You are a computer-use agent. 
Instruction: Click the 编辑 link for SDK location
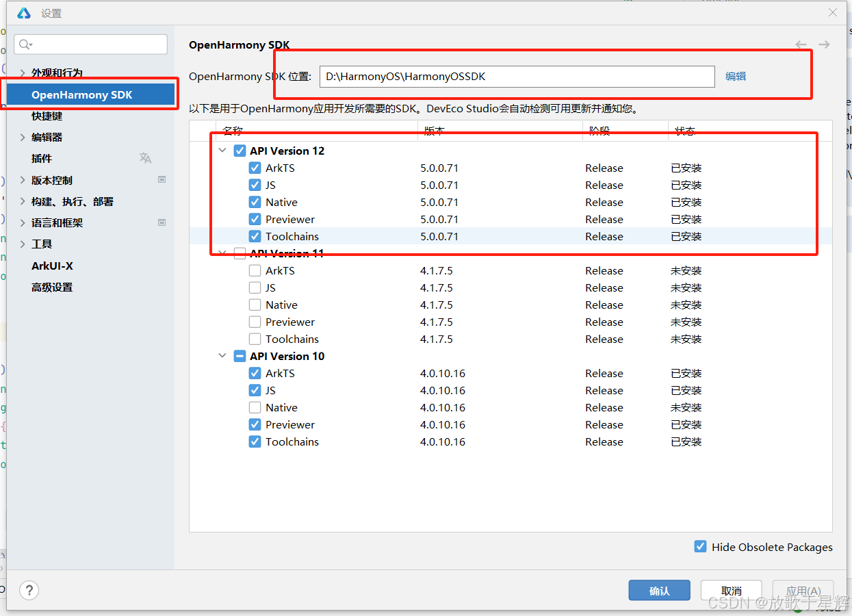[x=736, y=76]
